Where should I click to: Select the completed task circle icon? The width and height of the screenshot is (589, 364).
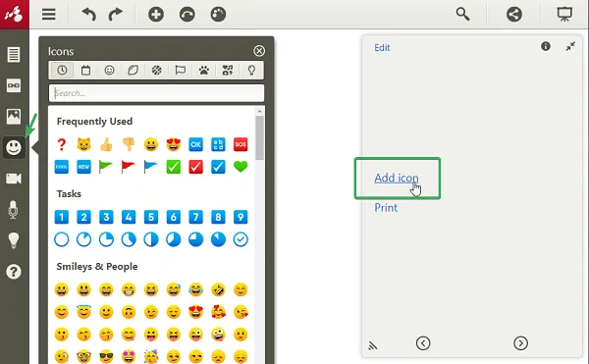241,239
